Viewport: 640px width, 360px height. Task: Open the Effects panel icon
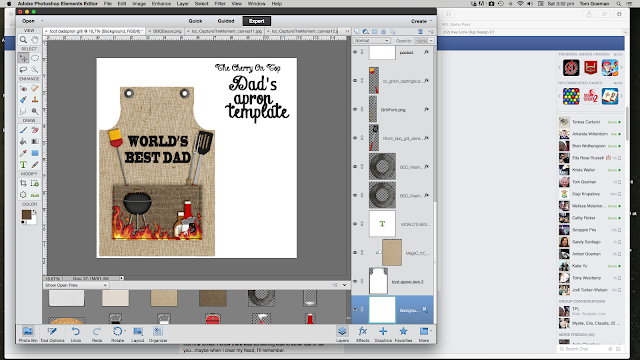coord(362,333)
